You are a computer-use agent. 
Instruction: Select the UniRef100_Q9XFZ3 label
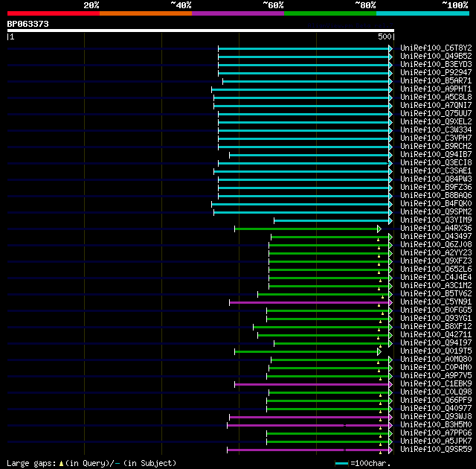[436, 261]
